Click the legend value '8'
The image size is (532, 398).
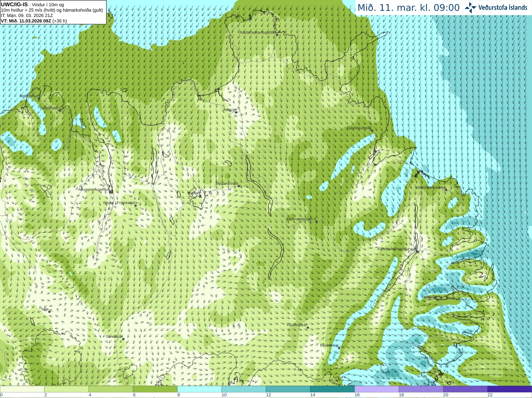(179, 395)
